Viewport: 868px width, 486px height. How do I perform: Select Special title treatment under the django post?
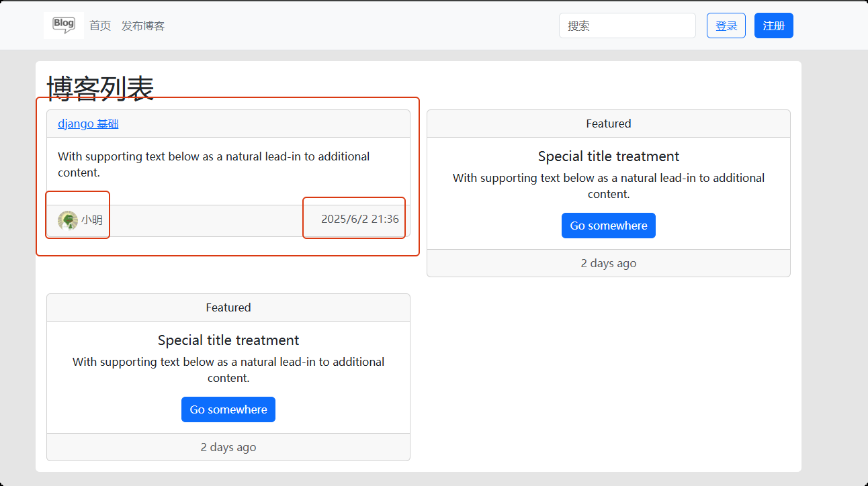point(228,340)
